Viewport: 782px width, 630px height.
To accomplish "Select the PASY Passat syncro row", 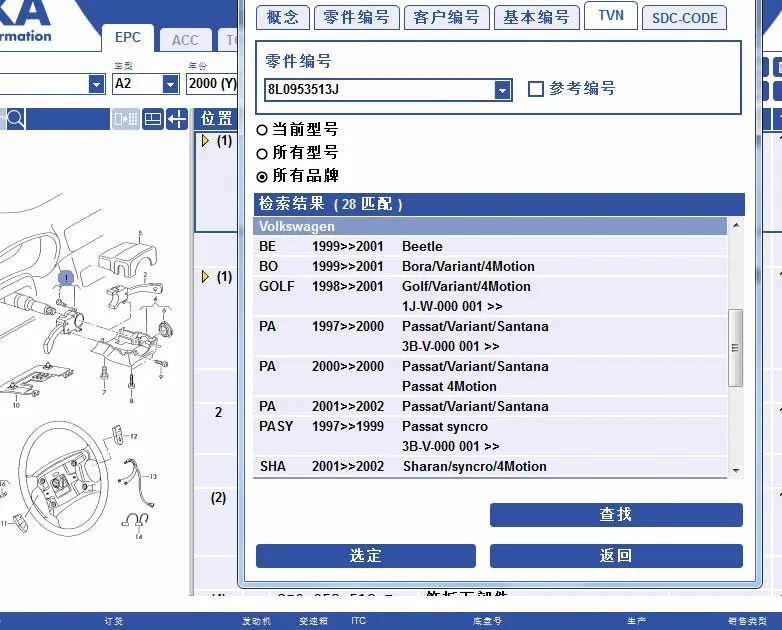I will 490,436.
